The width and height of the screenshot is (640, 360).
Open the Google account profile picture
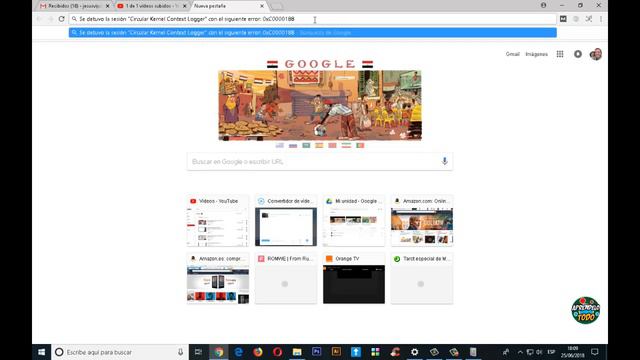pos(596,54)
